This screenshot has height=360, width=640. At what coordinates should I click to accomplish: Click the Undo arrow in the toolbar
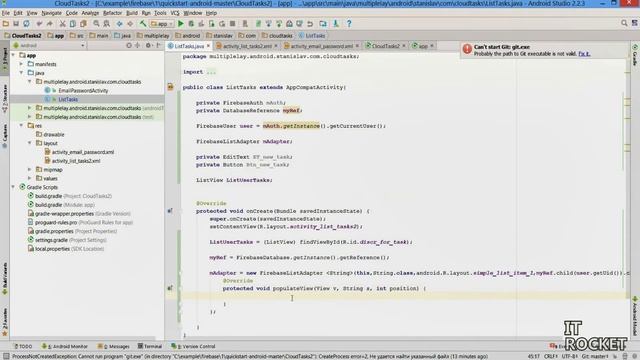pos(39,24)
